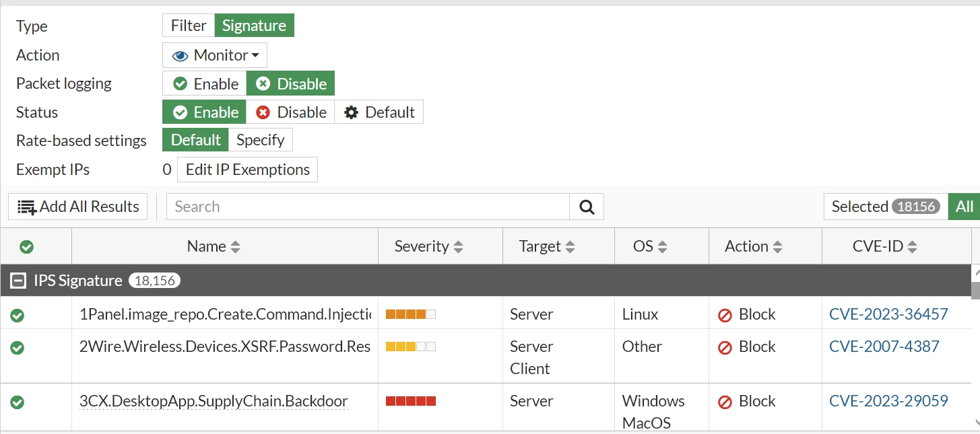
Task: Click Block icon in 2Wire row
Action: (x=725, y=347)
